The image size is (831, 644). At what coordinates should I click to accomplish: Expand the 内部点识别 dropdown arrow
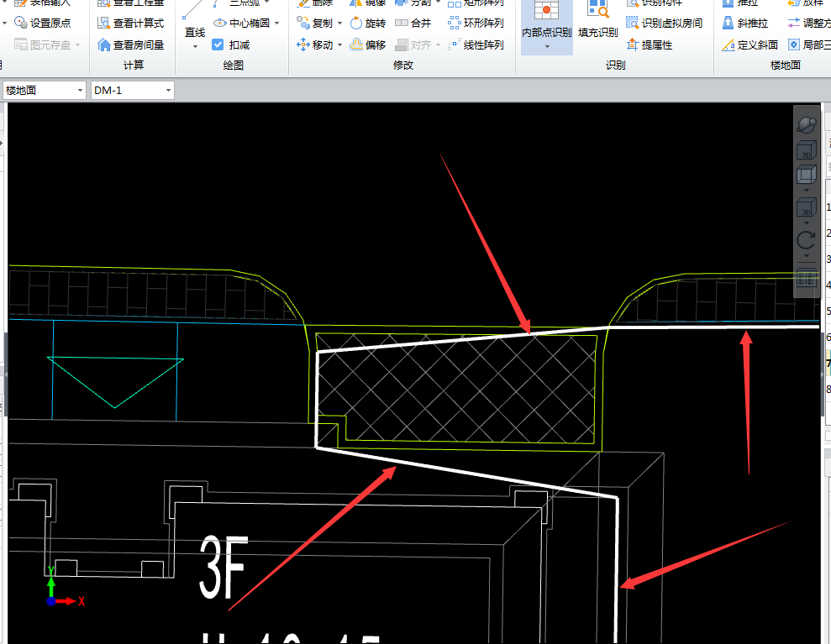point(547,47)
